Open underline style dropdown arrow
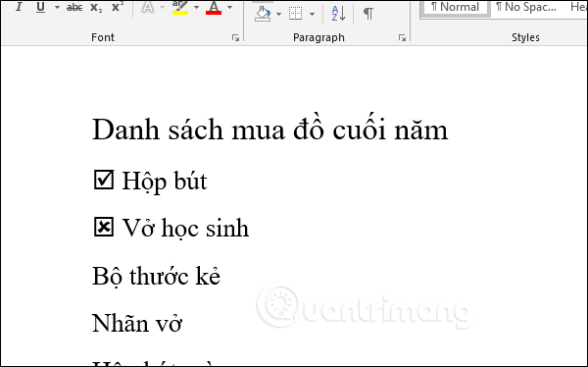This screenshot has width=588, height=367. pos(57,7)
